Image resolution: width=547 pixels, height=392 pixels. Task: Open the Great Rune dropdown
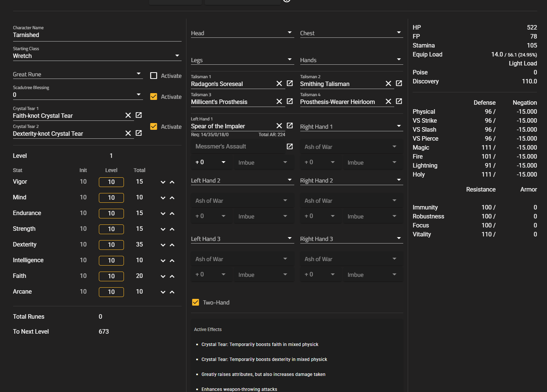coord(78,74)
